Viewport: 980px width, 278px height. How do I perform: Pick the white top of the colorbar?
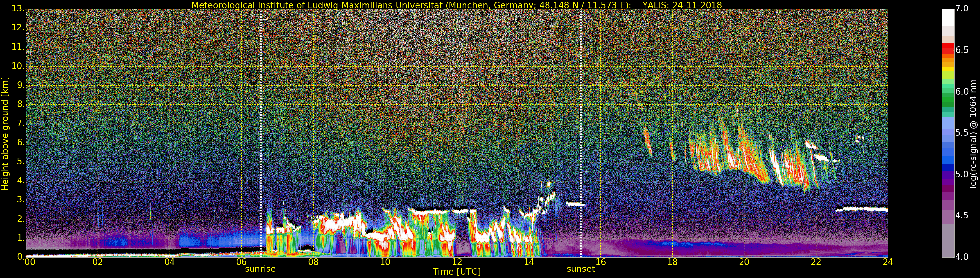tap(948, 17)
